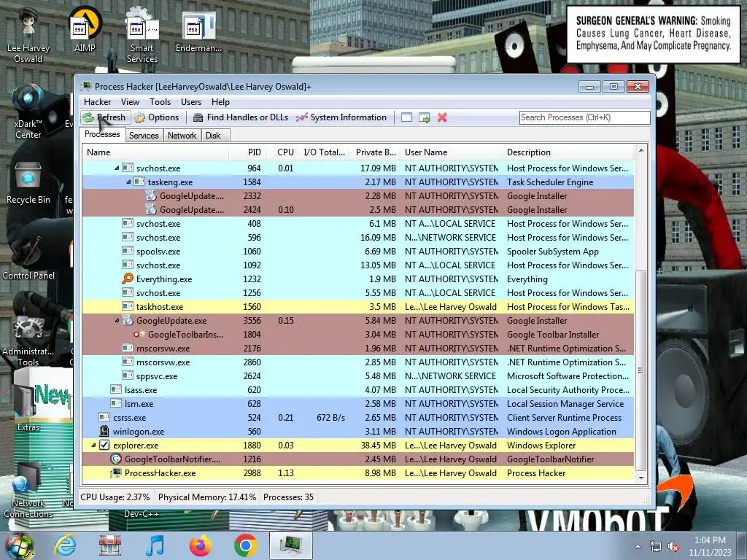Select the sppsvc.exe process row
The height and width of the screenshot is (560, 747).
click(358, 376)
